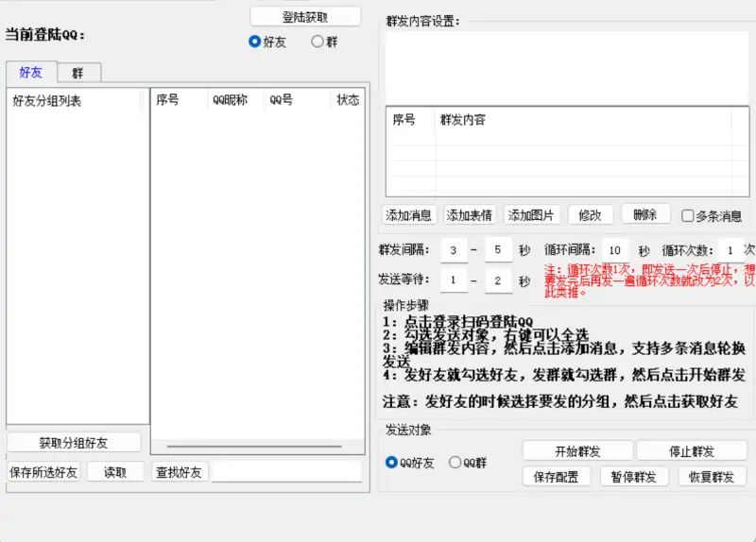Image resolution: width=756 pixels, height=542 pixels.
Task: Click the 发送等待 maximum field showing 2
Action: (498, 279)
